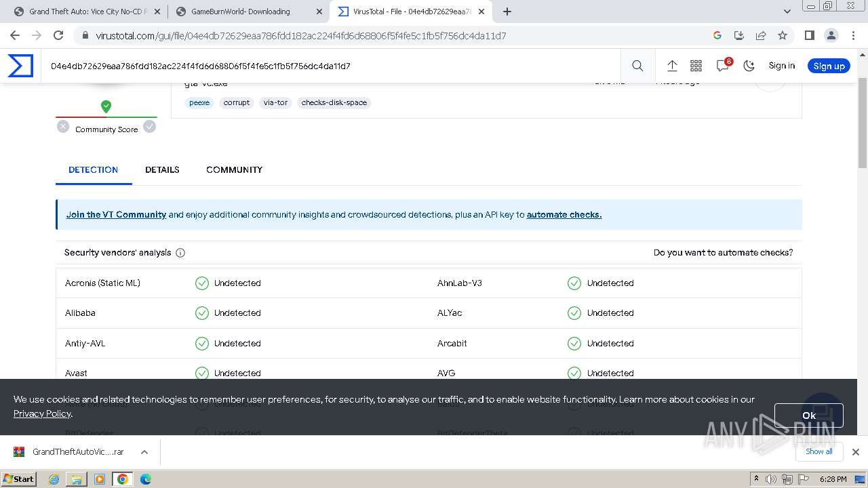Screen dimensions: 868x488
Task: Click the ALYac vendor name
Action: (x=450, y=312)
